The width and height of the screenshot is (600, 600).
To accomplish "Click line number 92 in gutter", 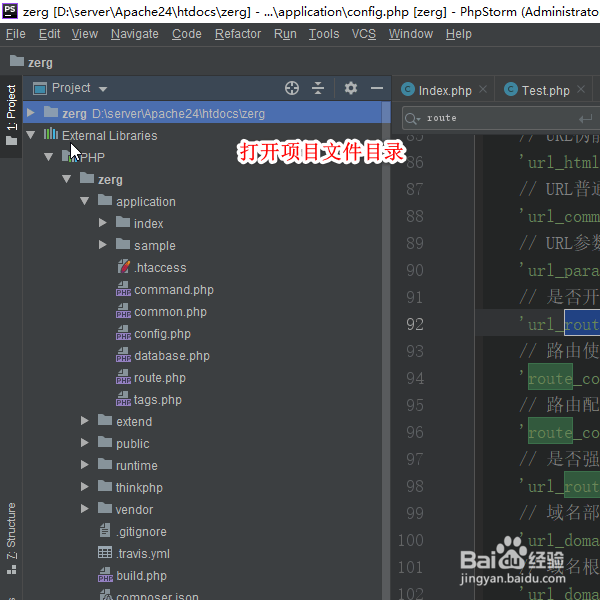I will [415, 324].
